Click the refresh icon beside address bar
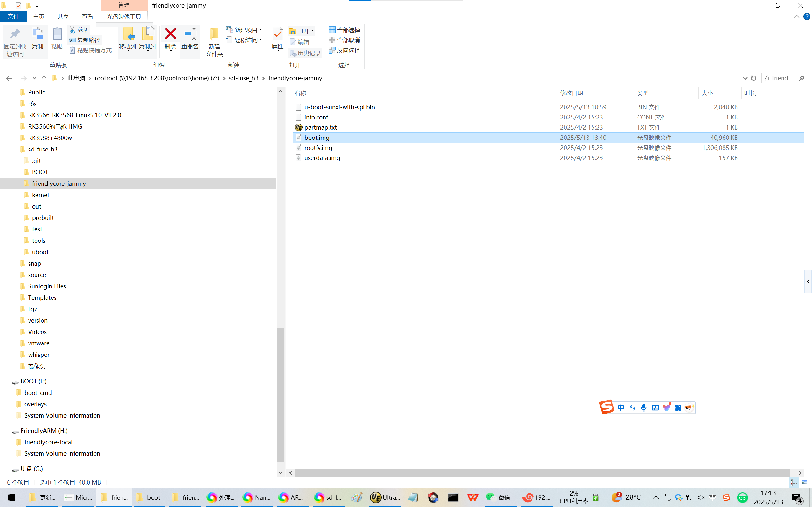 click(753, 78)
